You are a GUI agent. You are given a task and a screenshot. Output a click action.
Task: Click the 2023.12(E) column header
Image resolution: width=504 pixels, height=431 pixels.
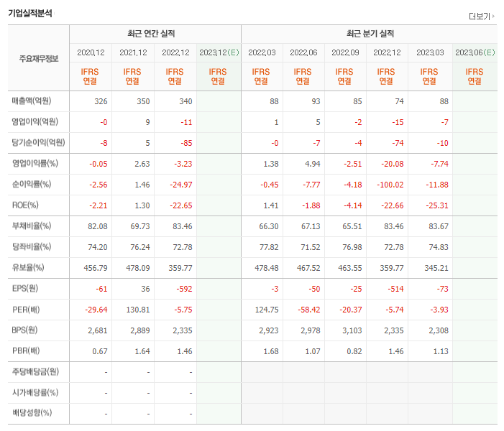[x=219, y=52]
